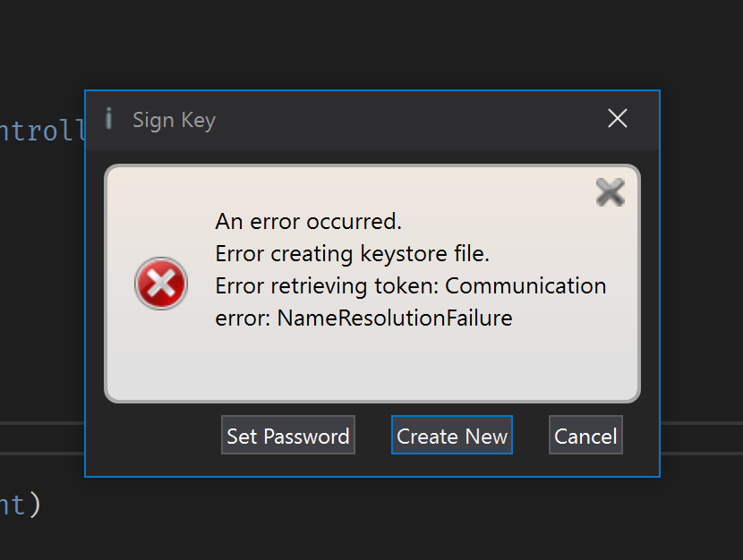
Task: Click the "Error retrieving token" text
Action: coord(327,285)
